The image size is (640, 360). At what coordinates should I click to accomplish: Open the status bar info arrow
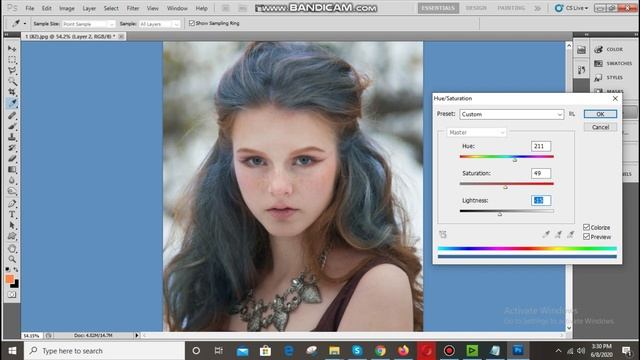[137, 336]
